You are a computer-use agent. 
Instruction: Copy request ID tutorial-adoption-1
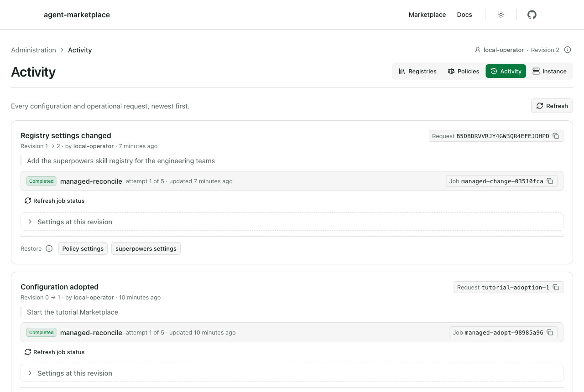point(556,287)
